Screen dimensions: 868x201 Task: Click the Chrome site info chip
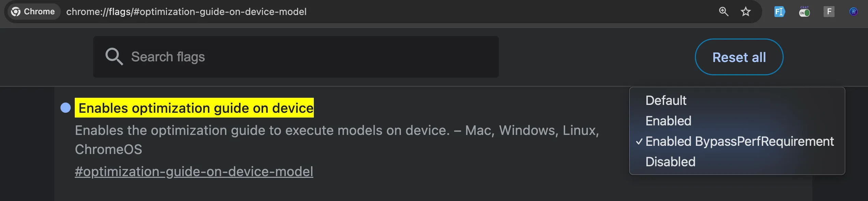click(x=33, y=12)
